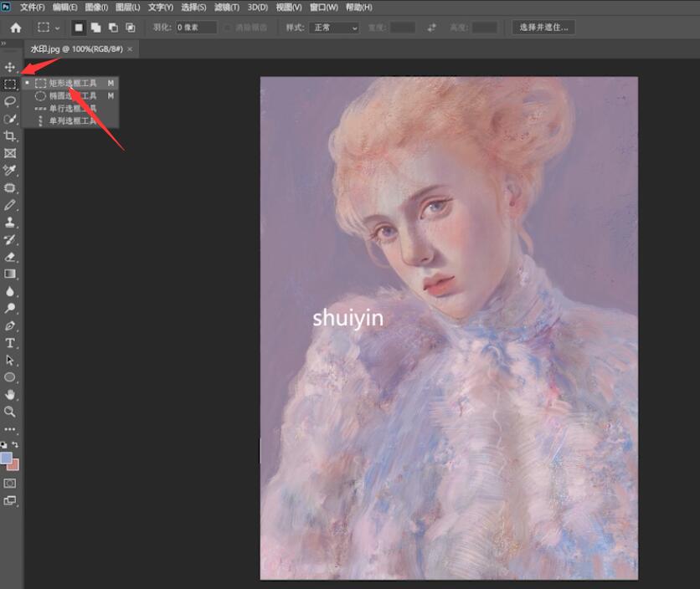The height and width of the screenshot is (589, 700).
Task: Open the 文字(Y) menu
Action: (x=161, y=8)
